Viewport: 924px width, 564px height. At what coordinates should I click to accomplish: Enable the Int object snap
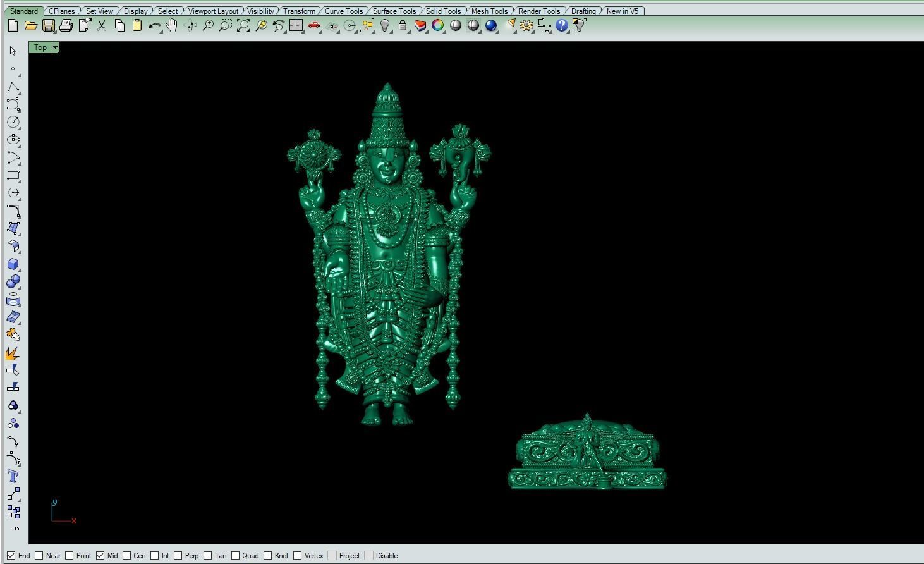pos(154,556)
